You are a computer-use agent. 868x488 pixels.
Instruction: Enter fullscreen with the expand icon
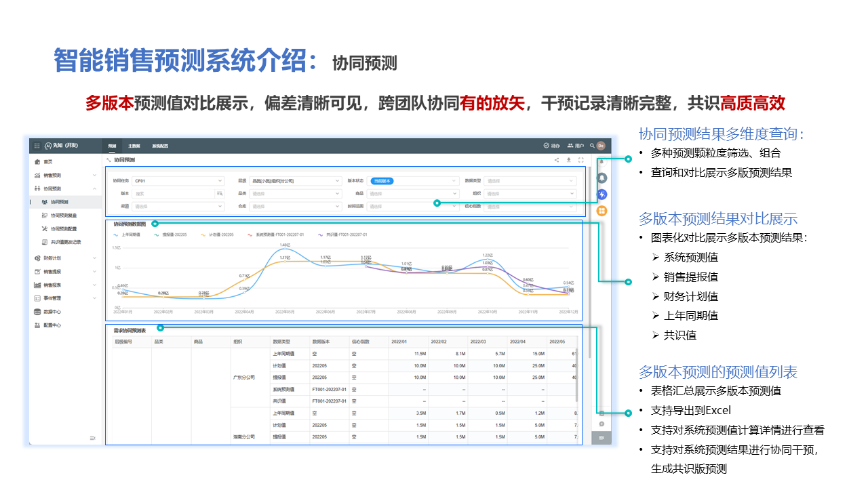click(x=580, y=160)
